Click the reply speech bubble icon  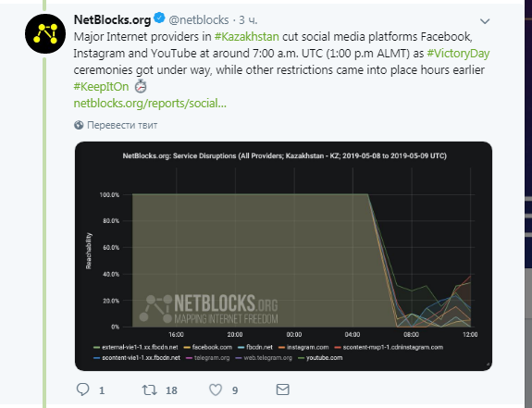82,389
